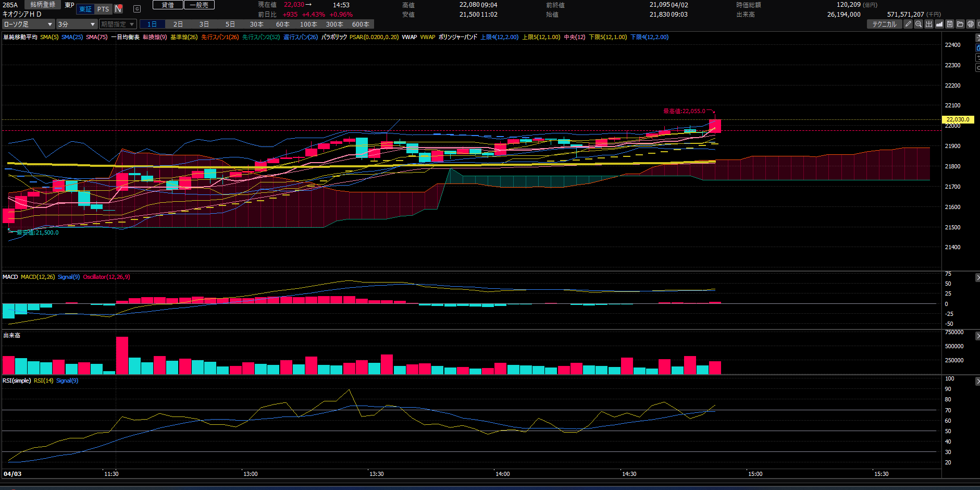Viewport: 980px width, 490px height.
Task: Click the 22,030.0 current price marker
Action: pyautogui.click(x=958, y=119)
